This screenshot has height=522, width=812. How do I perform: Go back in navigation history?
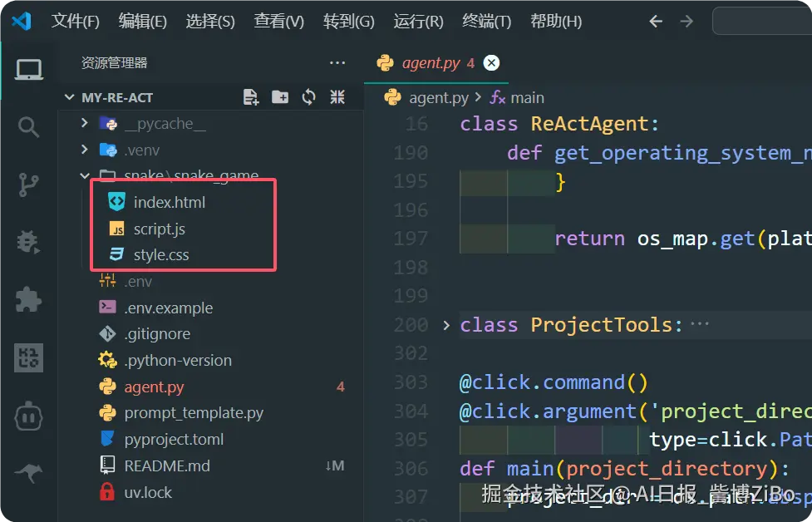656,22
